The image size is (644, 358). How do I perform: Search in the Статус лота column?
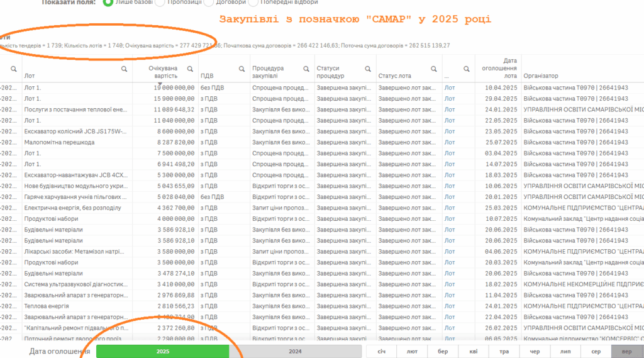pyautogui.click(x=433, y=69)
